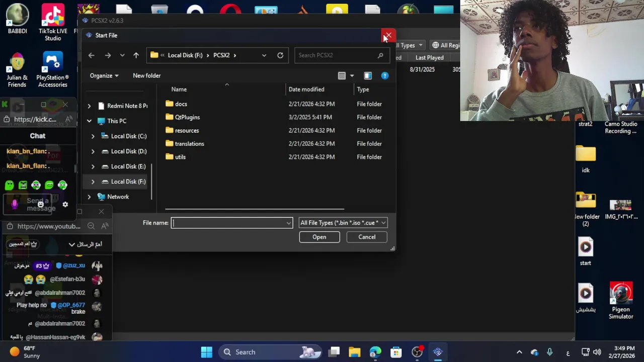
Task: Open PlayStation Accessories desktop icon
Action: (53, 70)
